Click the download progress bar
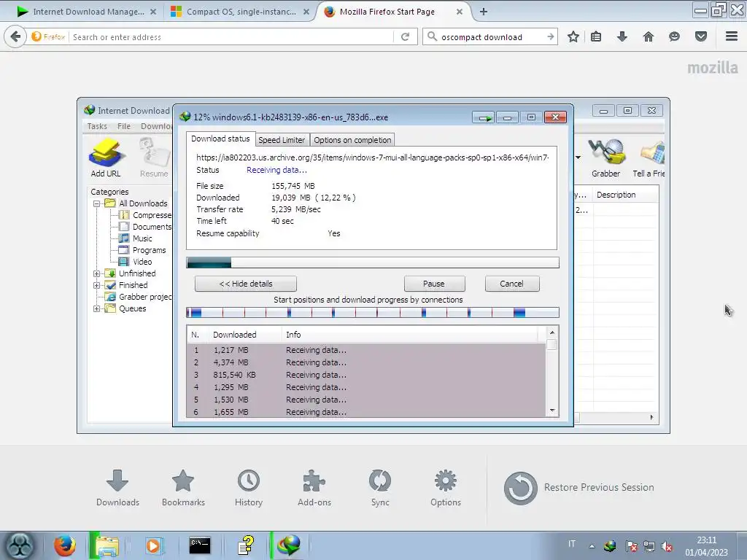The width and height of the screenshot is (747, 560). tap(373, 262)
